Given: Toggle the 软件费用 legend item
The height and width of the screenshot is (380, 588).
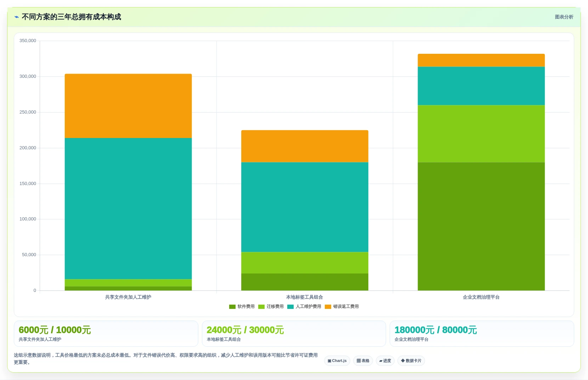Looking at the screenshot, I should 242,307.
